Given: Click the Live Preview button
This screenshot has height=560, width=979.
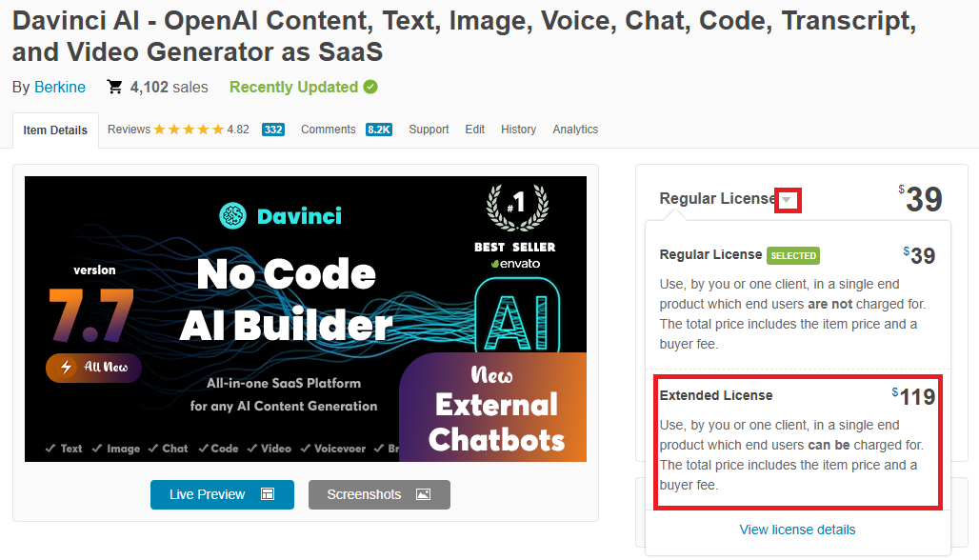Looking at the screenshot, I should coord(222,494).
